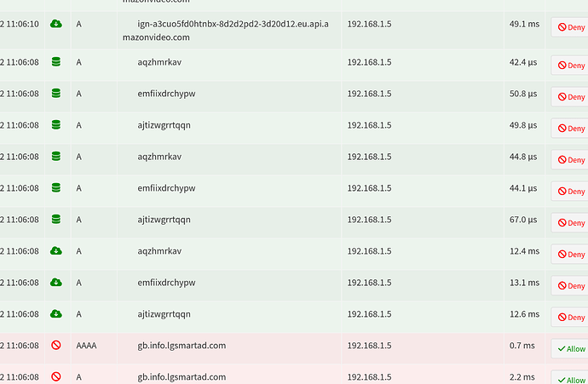Screen dimensions: 588x384
Task: Click the database icon on the 44.8 µs aqzhmrkav row
Action: (56, 156)
